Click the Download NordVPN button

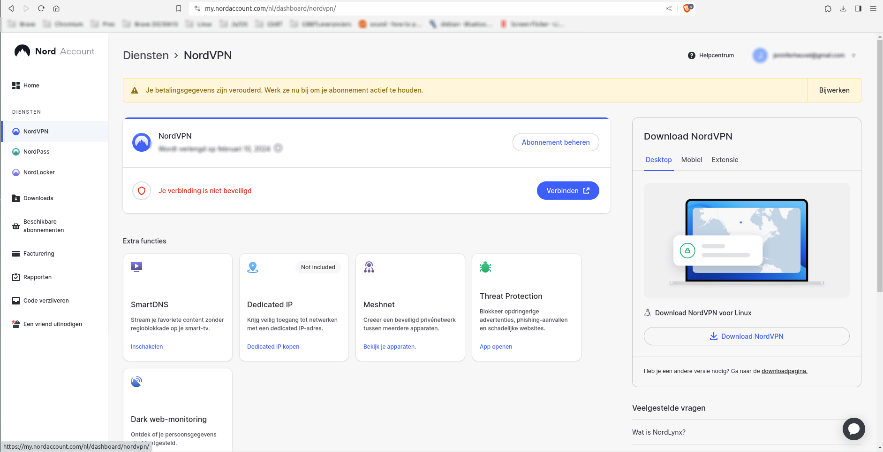[x=747, y=336]
